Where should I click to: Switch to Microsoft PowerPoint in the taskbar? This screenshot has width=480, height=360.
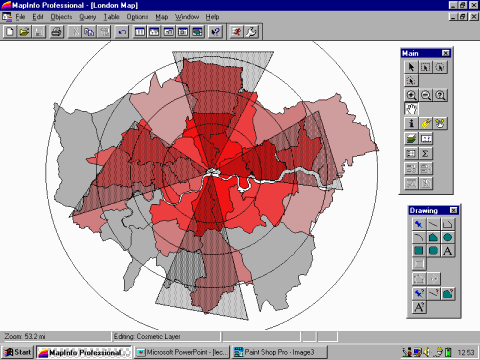point(182,352)
